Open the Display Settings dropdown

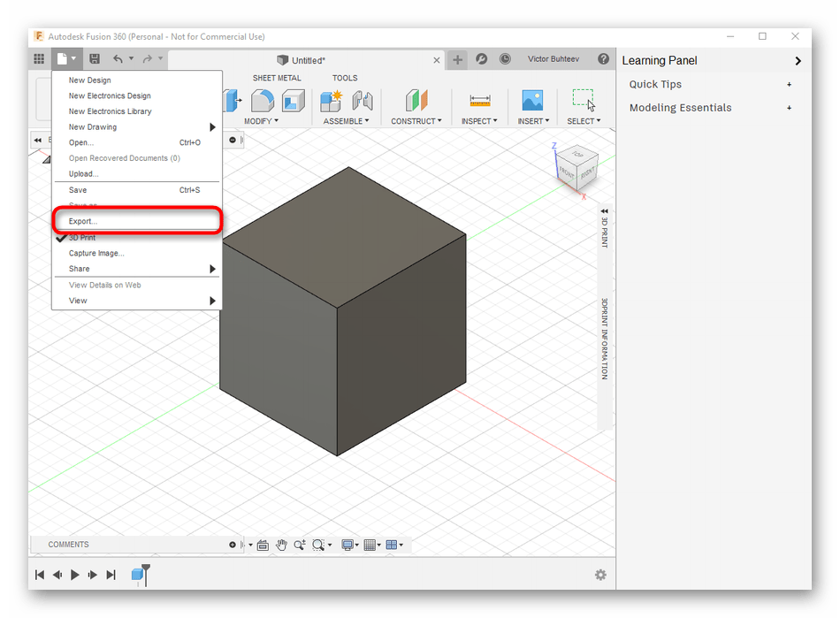[349, 546]
